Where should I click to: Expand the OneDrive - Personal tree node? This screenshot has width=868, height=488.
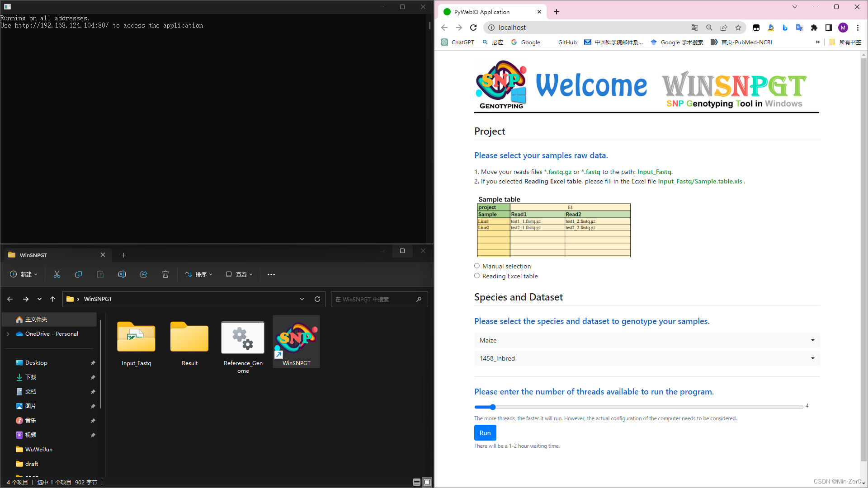(x=8, y=334)
